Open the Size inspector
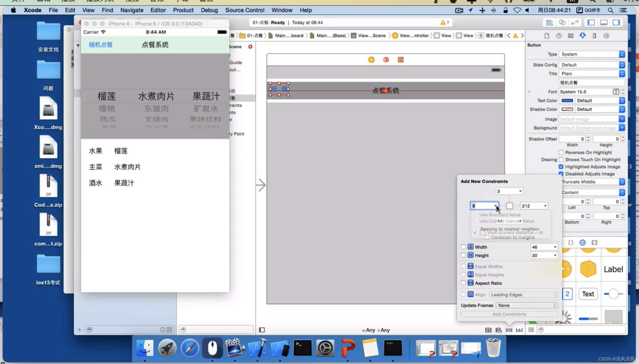Viewport: 639px width, 364px height. 594,36
